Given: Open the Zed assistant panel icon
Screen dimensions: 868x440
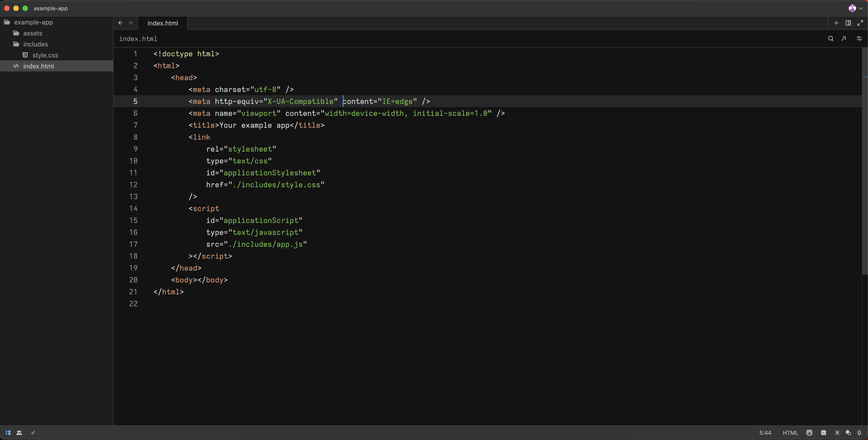Looking at the screenshot, I should click(x=837, y=433).
